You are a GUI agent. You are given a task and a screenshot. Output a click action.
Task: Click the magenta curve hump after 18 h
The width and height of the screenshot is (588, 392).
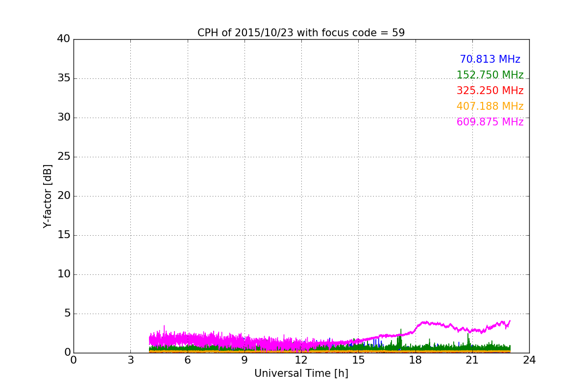pos(426,323)
